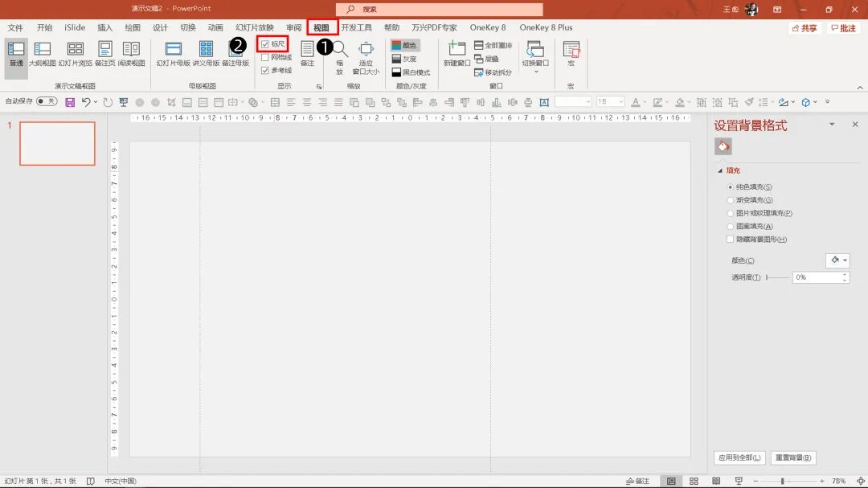Click the language 中文(中国) in status bar
868x488 pixels.
pyautogui.click(x=120, y=481)
